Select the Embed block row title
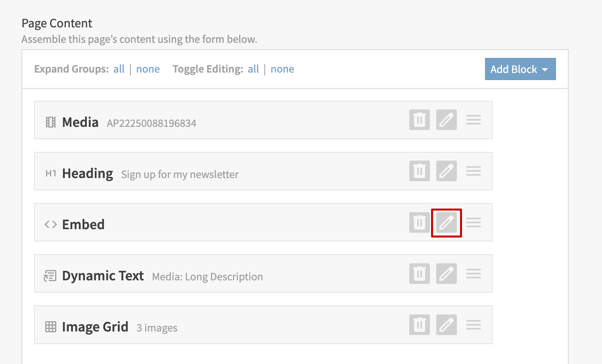 pyautogui.click(x=83, y=224)
